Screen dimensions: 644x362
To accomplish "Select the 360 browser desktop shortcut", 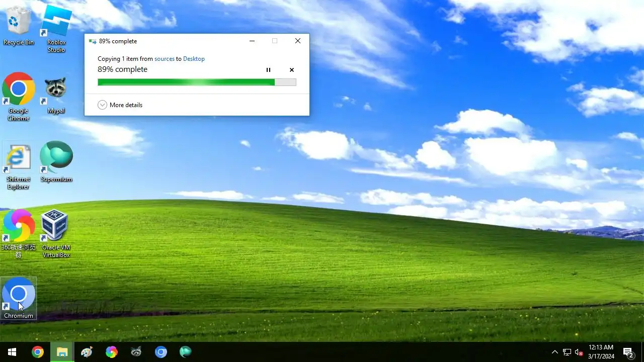I will (19, 234).
